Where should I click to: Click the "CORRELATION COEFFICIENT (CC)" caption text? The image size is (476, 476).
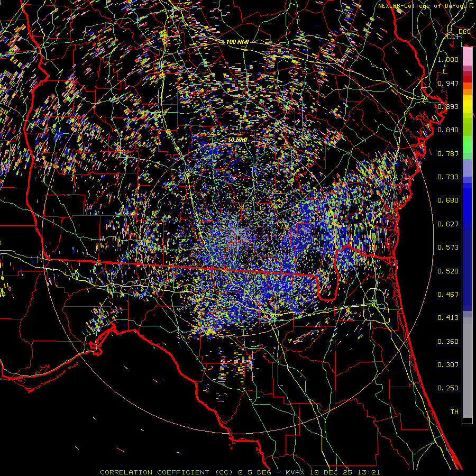pyautogui.click(x=166, y=472)
